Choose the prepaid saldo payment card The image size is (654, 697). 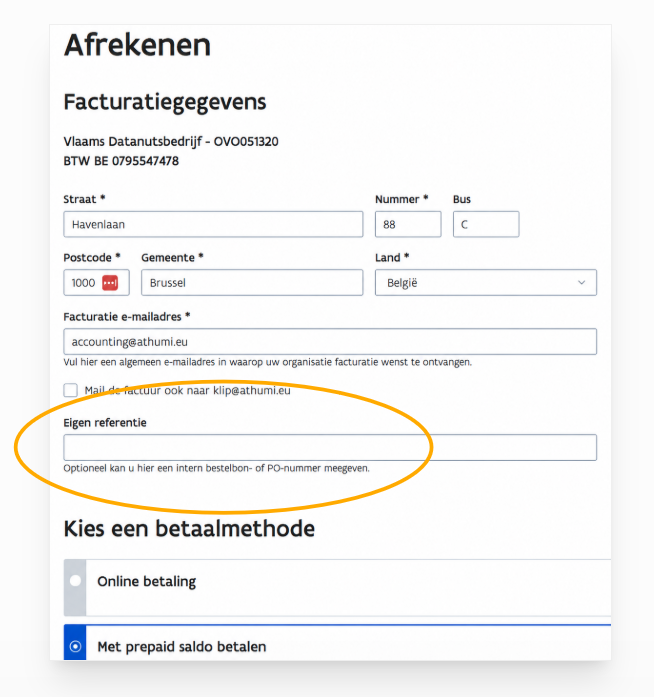337,642
